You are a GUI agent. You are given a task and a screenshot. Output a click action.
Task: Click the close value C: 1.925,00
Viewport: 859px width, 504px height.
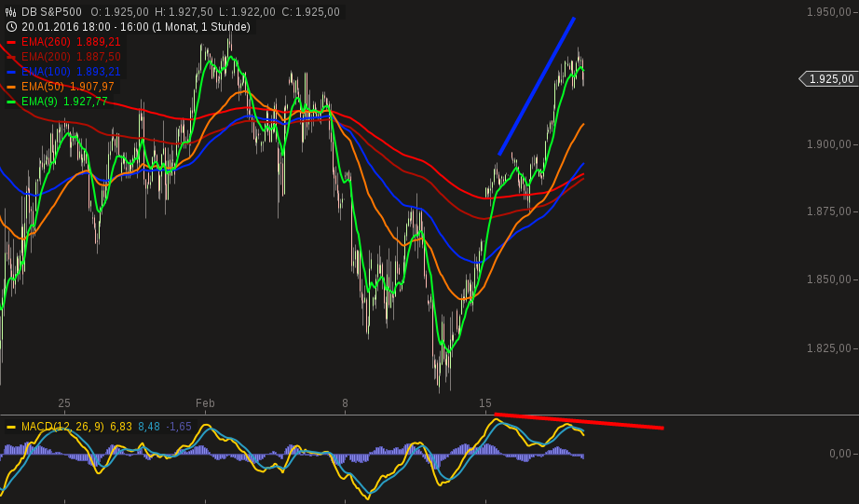[311, 11]
